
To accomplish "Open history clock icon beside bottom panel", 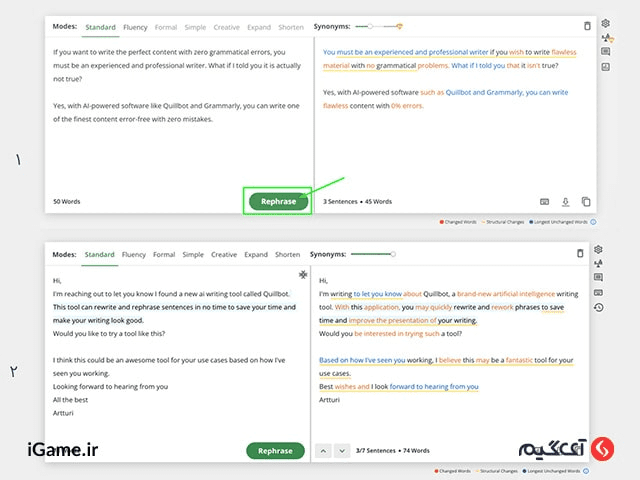I will (599, 307).
